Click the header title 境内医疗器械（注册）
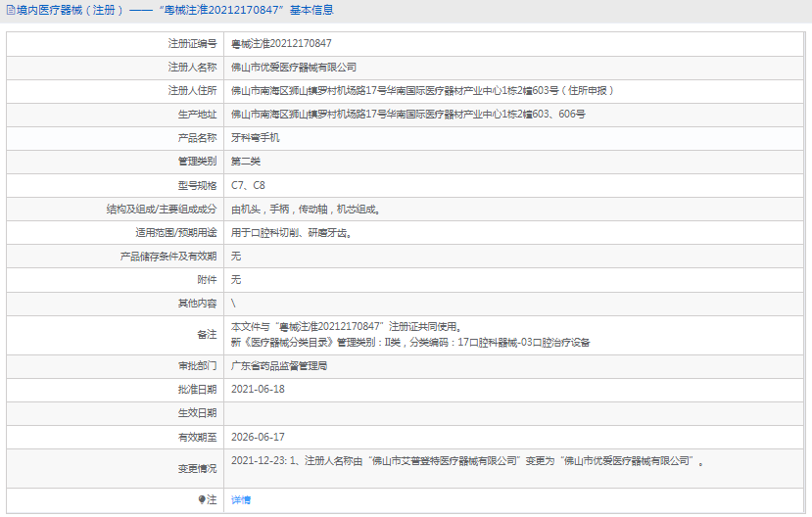This screenshot has height=517, width=812. pos(71,11)
